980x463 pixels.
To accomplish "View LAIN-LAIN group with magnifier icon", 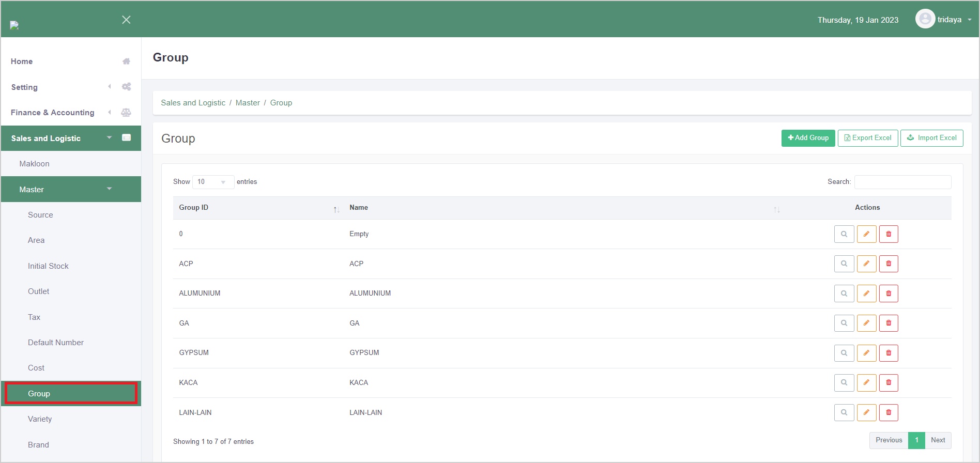I will coord(844,412).
